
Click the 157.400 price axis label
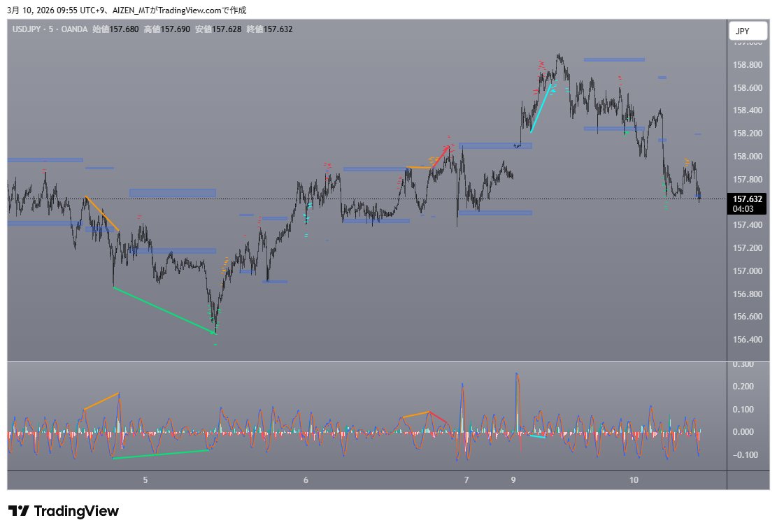(x=747, y=225)
